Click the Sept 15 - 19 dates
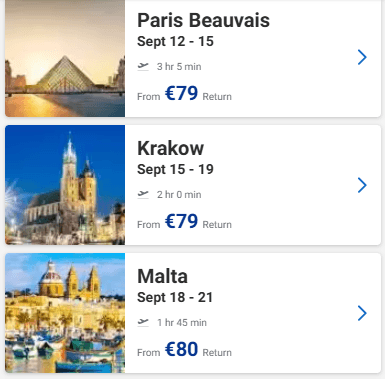 pyautogui.click(x=175, y=169)
